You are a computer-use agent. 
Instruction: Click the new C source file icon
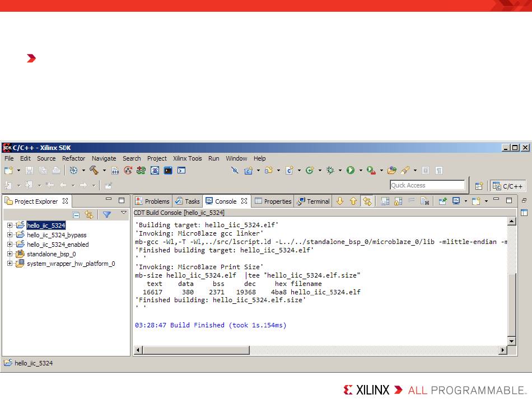pyautogui.click(x=290, y=171)
